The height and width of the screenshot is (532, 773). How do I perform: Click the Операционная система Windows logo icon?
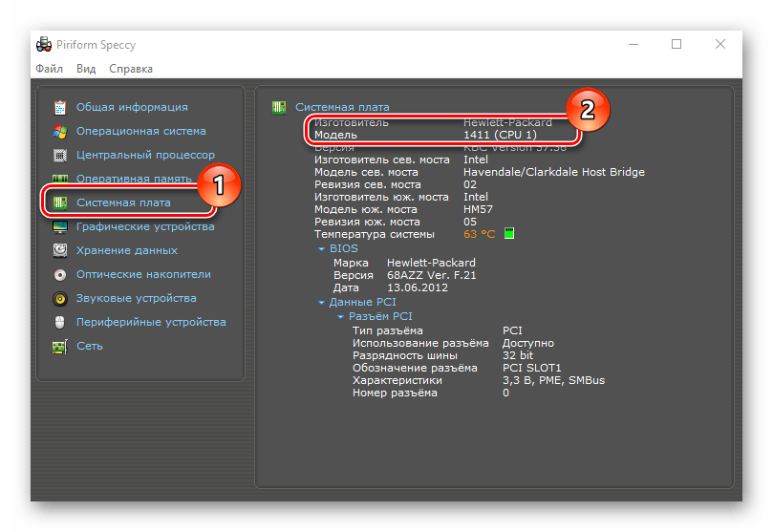pos(60,131)
